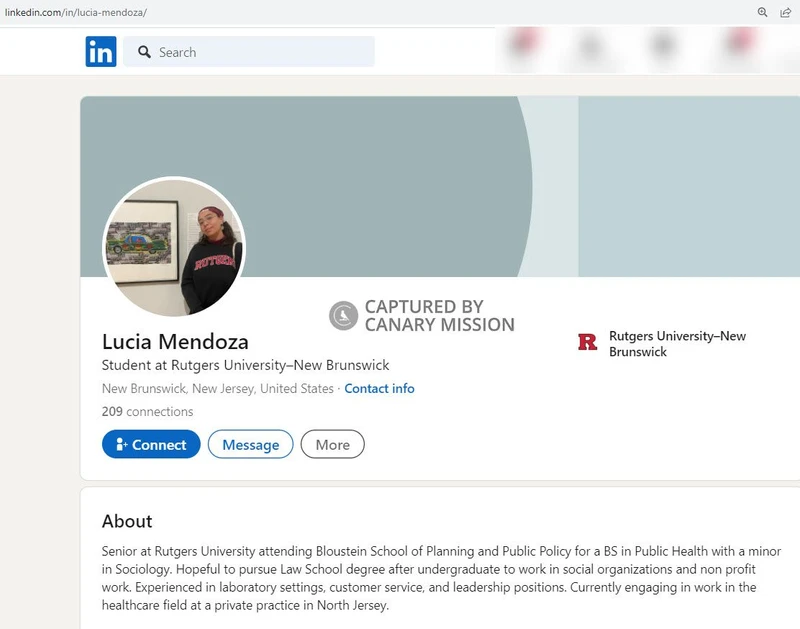Open the Contact info link
Image resolution: width=800 pixels, height=629 pixels.
(x=379, y=389)
